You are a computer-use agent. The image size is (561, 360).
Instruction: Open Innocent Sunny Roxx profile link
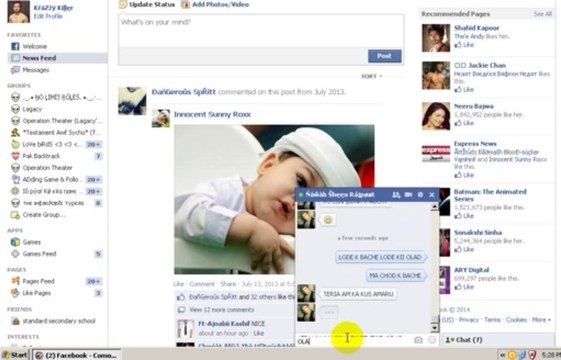212,114
